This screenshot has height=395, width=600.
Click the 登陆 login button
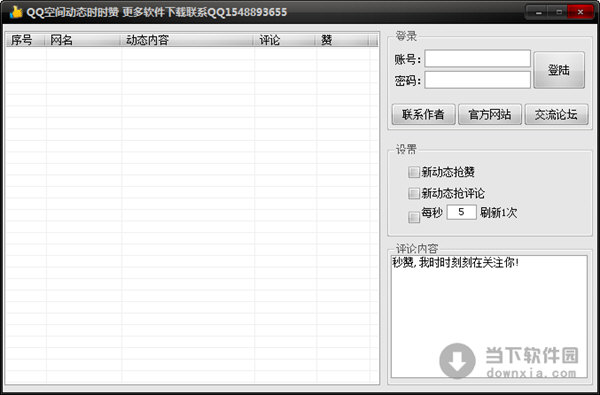click(x=559, y=70)
